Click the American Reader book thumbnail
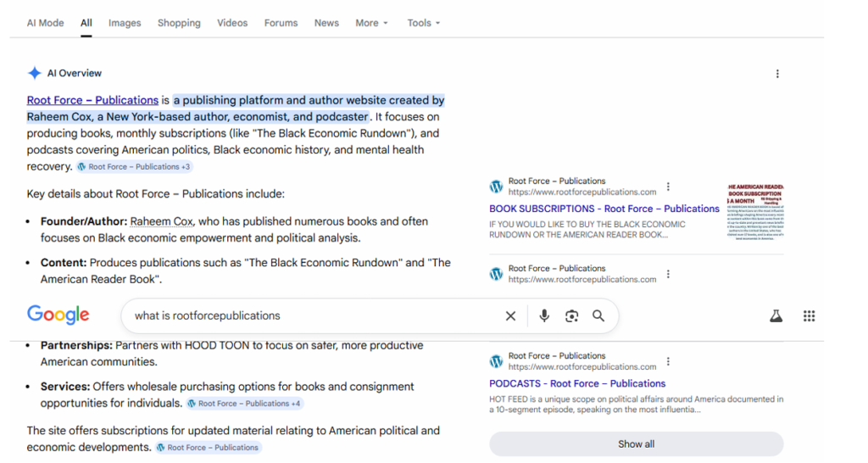The image size is (868, 463). click(x=755, y=212)
